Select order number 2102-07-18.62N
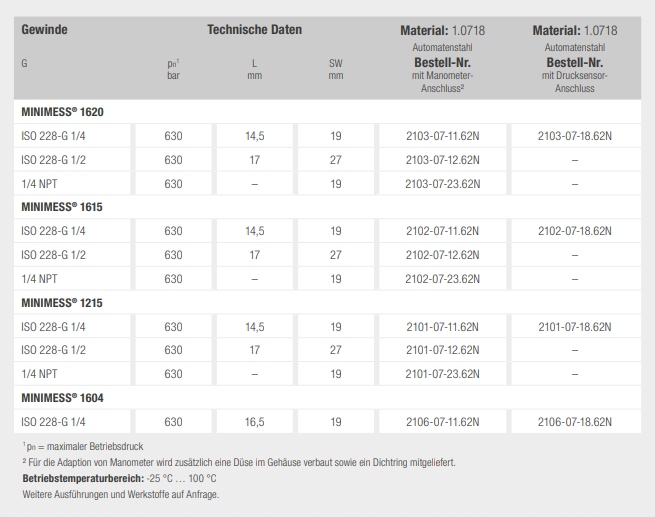 tap(574, 231)
